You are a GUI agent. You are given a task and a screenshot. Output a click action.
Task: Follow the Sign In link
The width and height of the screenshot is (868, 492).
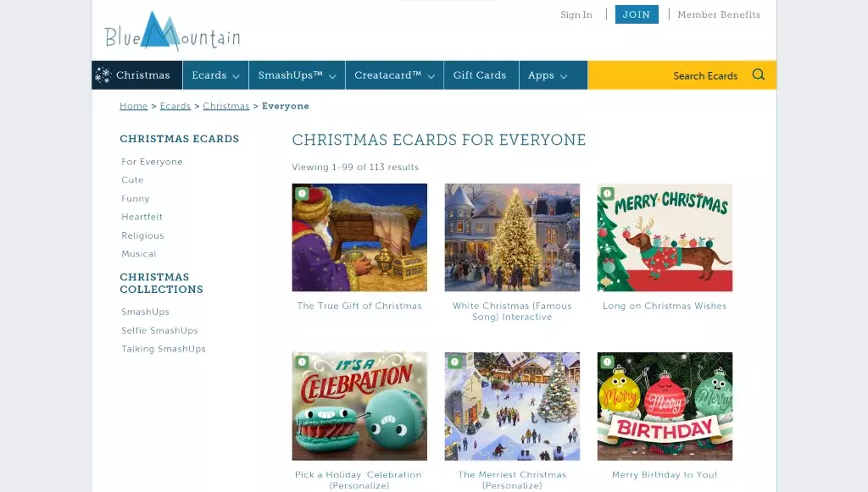coord(576,15)
